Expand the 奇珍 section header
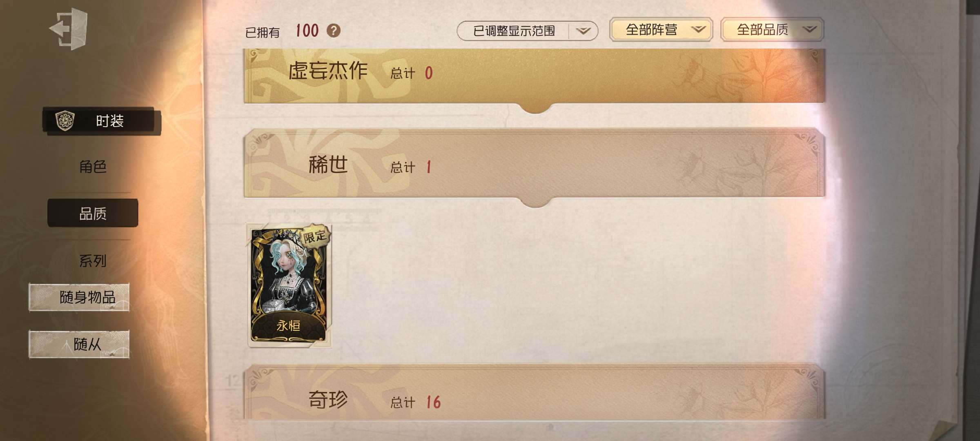Screen dimensions: 980x441 (x=535, y=393)
